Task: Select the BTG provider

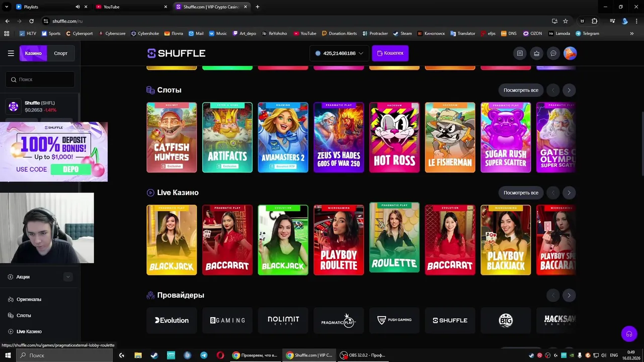Action: (506, 320)
